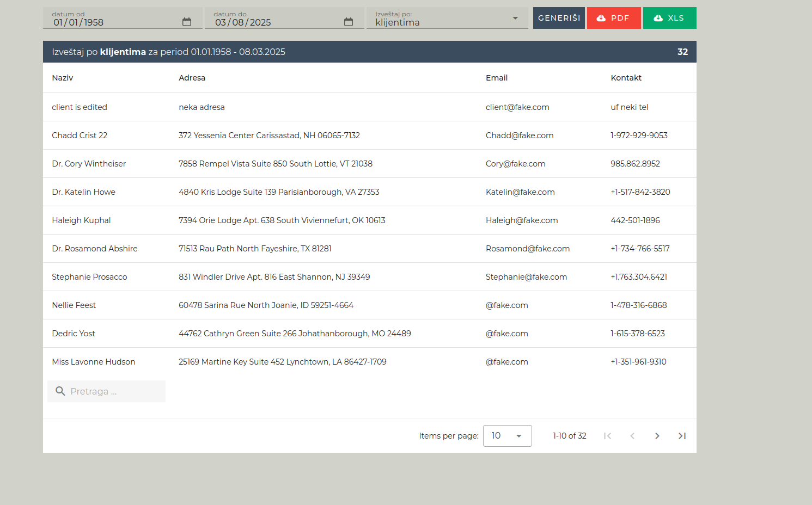The height and width of the screenshot is (505, 812).
Task: Export the report as XLS
Action: coord(669,18)
